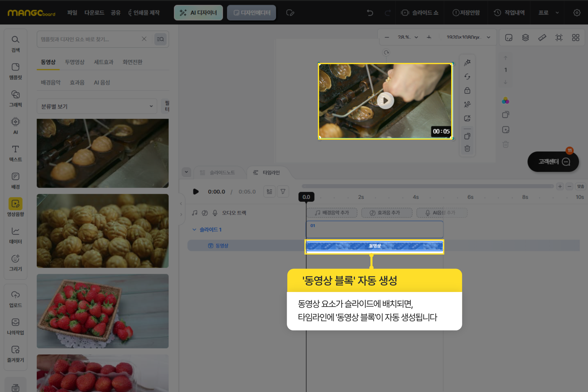The image size is (588, 392).
Task: Click 배경음악 추가 in audio track
Action: pyautogui.click(x=332, y=213)
